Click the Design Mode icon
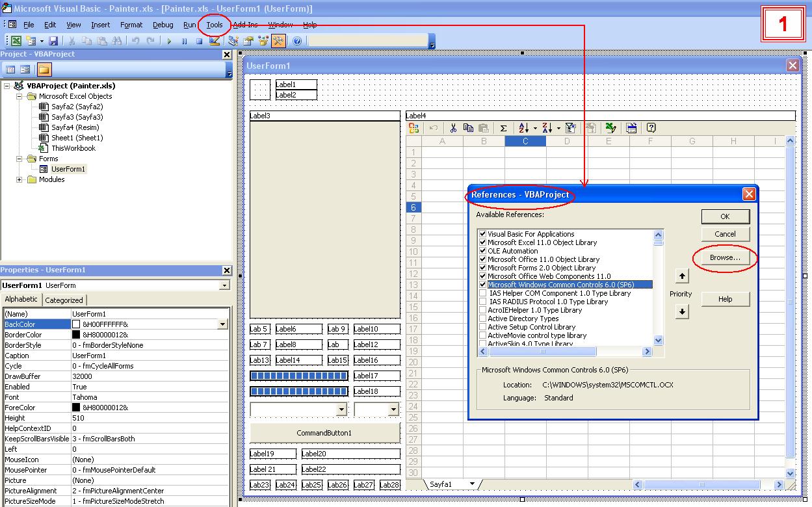Viewport: 812px width, 507px height. pyautogui.click(x=215, y=40)
